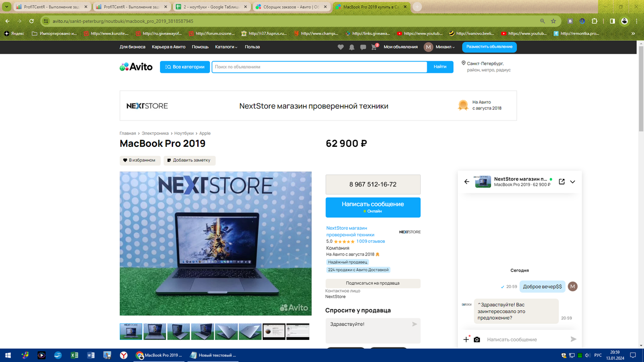Click the zoom magnifier in address bar
This screenshot has height=362, width=644.
click(542, 21)
